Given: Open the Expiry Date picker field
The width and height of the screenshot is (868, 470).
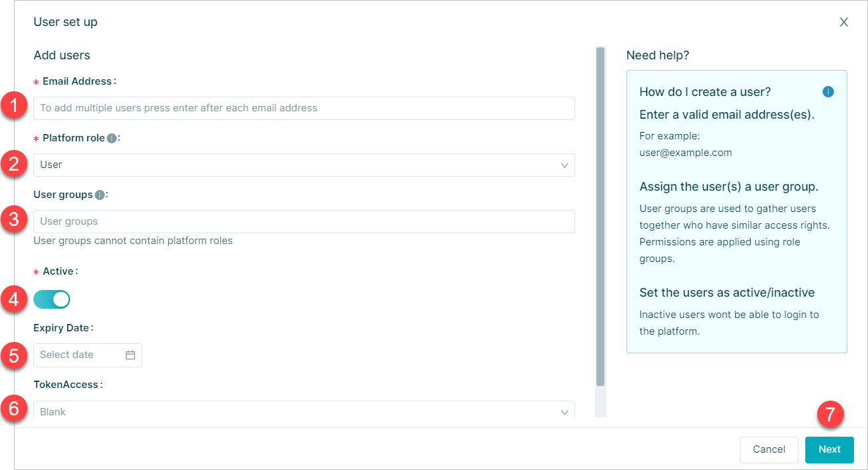Looking at the screenshot, I should point(87,355).
